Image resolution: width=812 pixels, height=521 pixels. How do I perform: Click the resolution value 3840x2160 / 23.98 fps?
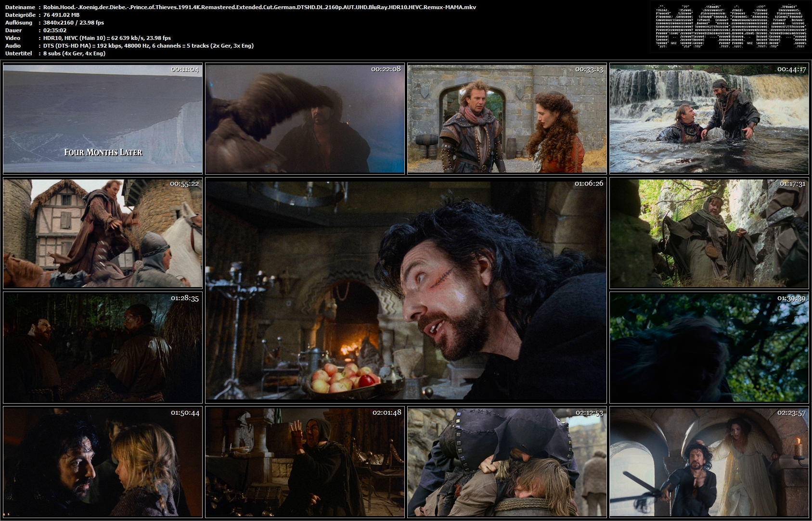(74, 23)
